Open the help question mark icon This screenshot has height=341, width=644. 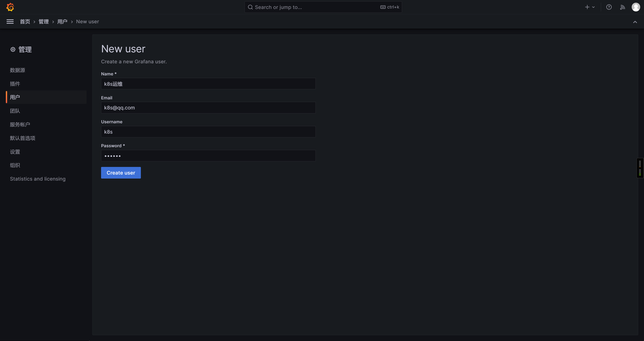pyautogui.click(x=609, y=7)
